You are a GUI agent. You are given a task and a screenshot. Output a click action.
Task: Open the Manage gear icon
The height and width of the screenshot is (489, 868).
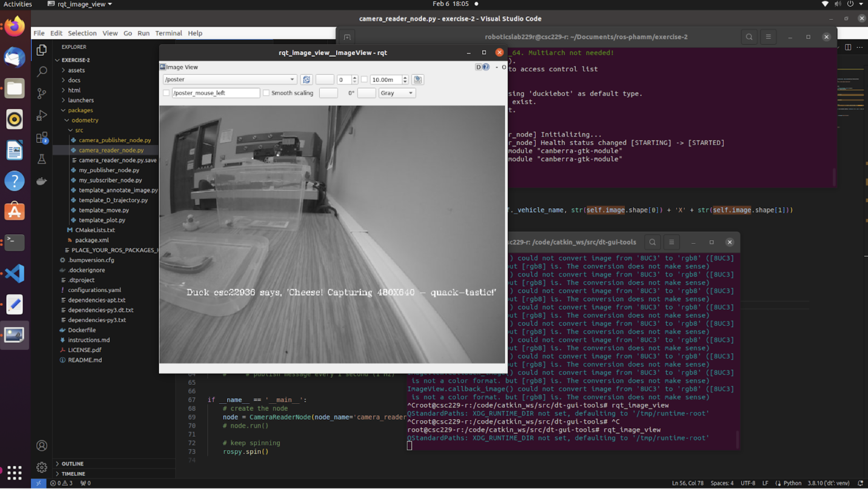click(x=42, y=467)
